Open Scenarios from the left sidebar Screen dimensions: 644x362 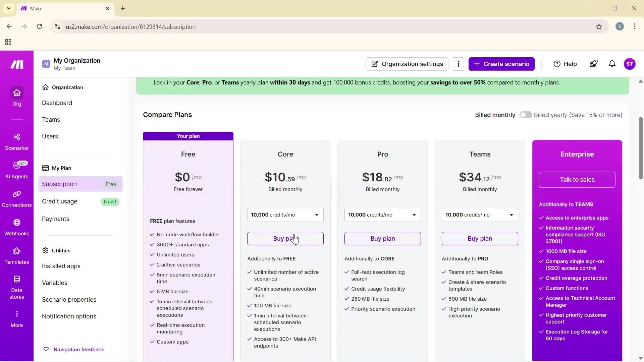pyautogui.click(x=17, y=142)
